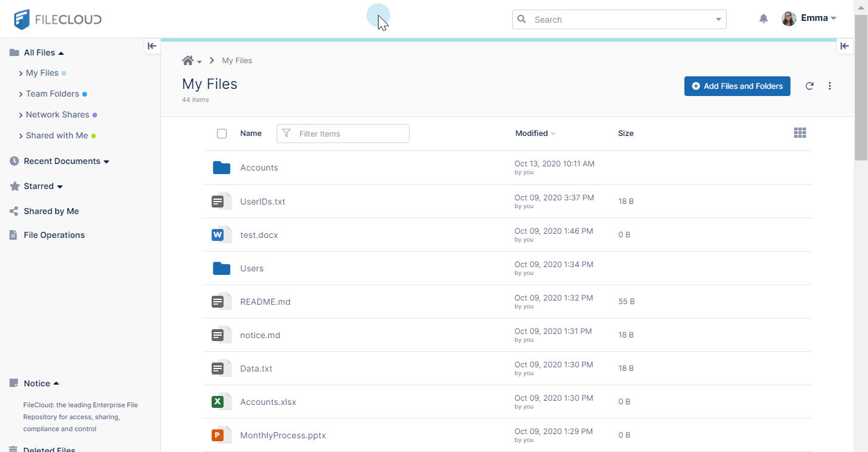Tick the select all files checkbox
The height and width of the screenshot is (452, 868).
click(222, 134)
